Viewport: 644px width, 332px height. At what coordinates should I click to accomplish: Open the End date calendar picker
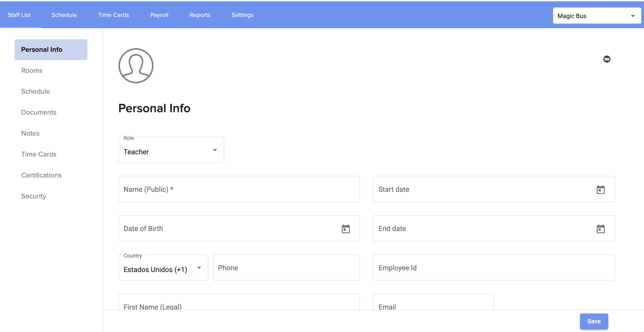601,229
